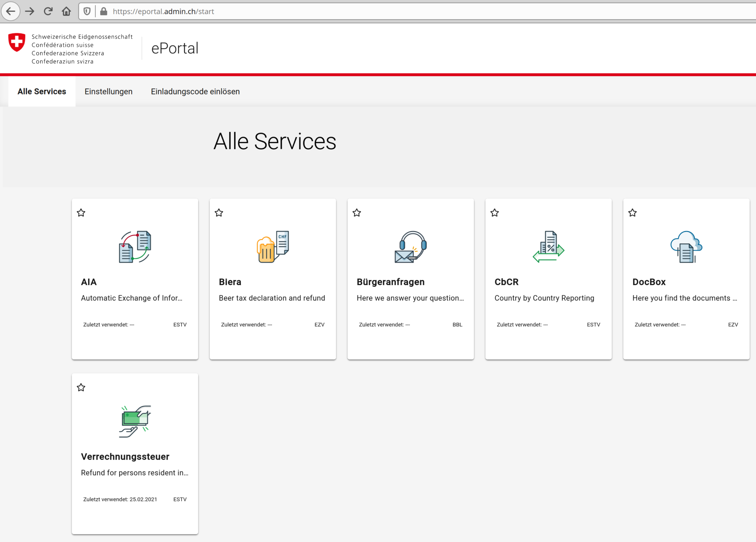This screenshot has height=542, width=756.
Task: Click the DocBox cloud document icon
Action: (686, 247)
